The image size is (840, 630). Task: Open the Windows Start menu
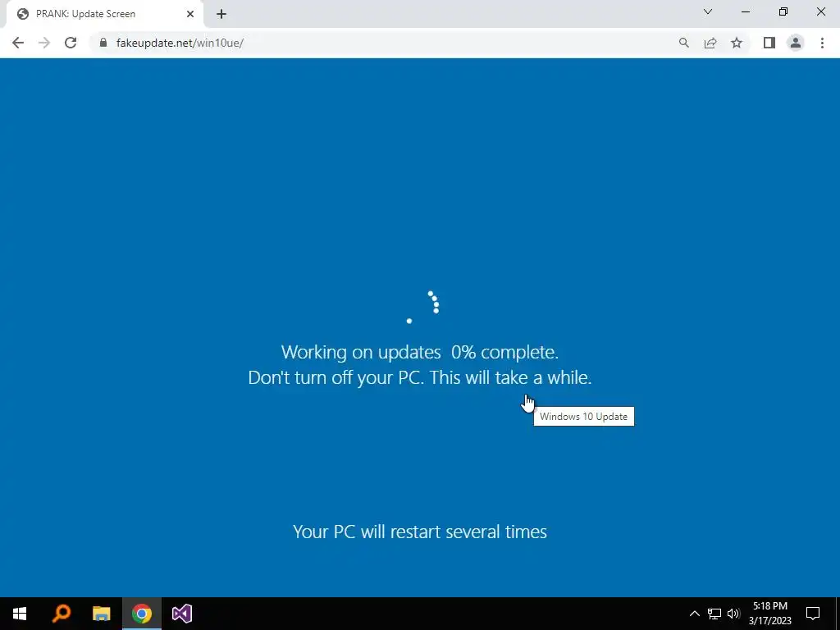point(20,614)
